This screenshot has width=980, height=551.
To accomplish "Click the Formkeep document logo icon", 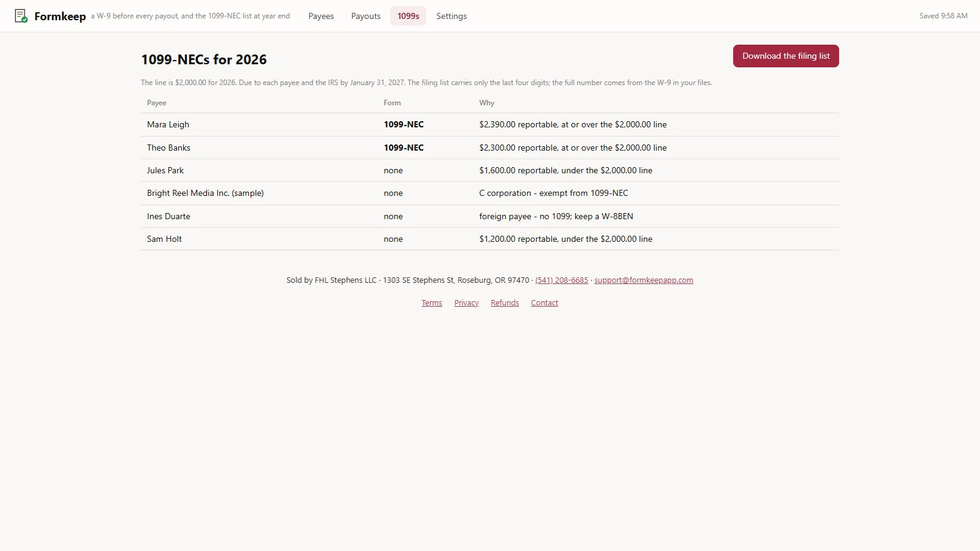I will (21, 16).
